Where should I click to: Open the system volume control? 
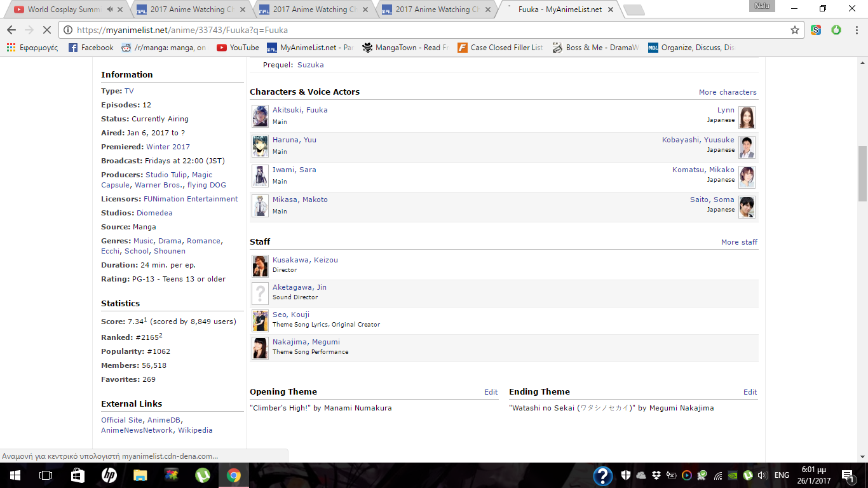762,475
